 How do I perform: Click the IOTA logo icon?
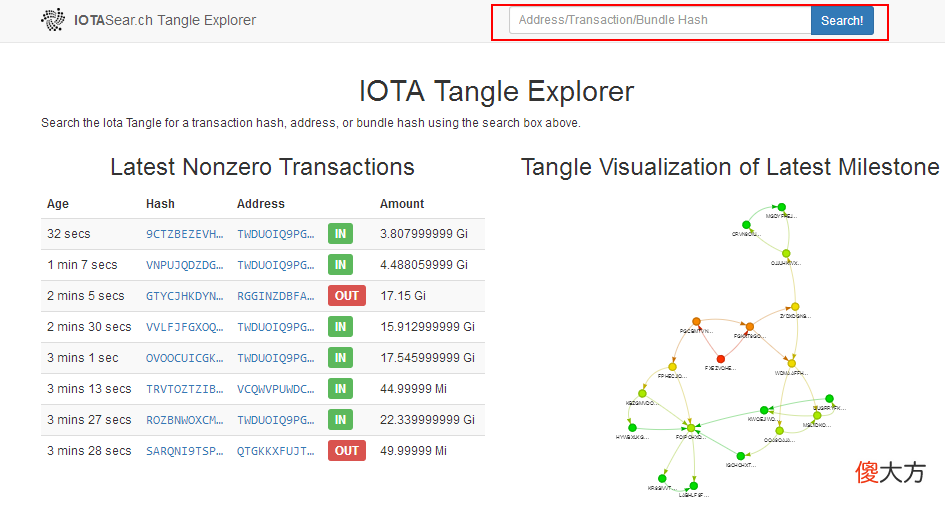tap(53, 20)
